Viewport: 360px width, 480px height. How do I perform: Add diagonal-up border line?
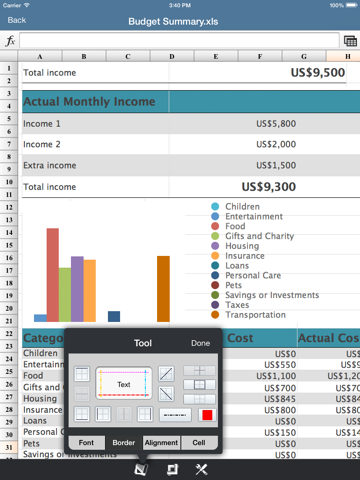click(x=166, y=374)
